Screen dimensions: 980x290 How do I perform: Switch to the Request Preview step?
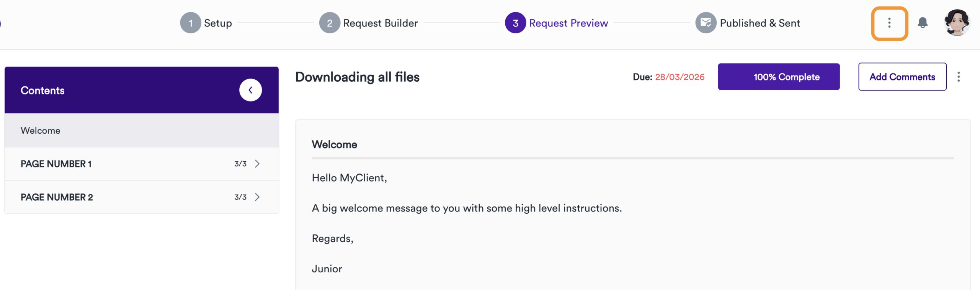point(568,23)
